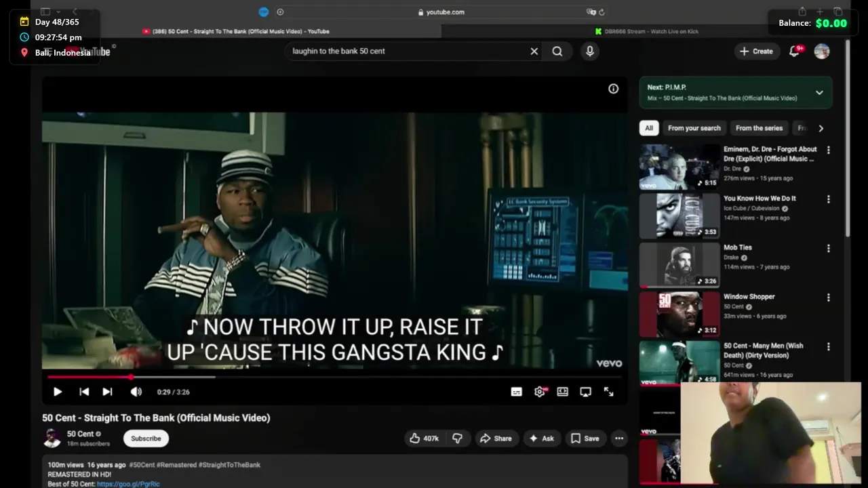Click the page scrollbar on the right
The height and width of the screenshot is (488, 868).
(847, 139)
